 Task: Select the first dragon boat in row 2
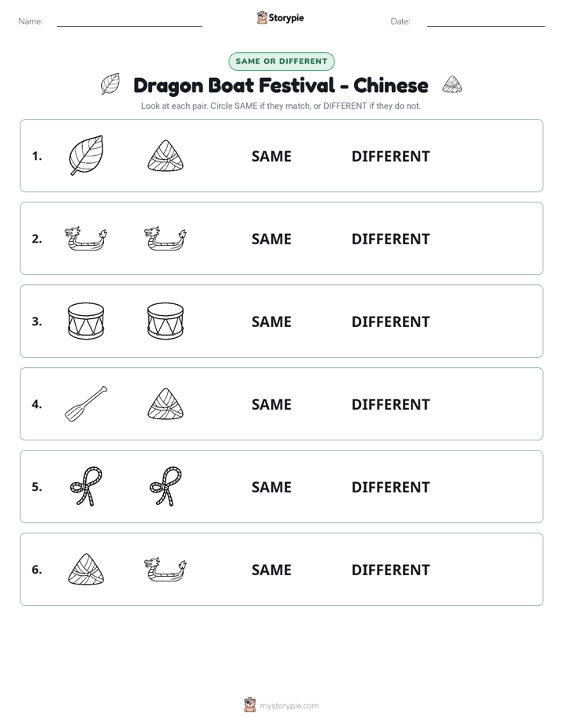coord(86,239)
